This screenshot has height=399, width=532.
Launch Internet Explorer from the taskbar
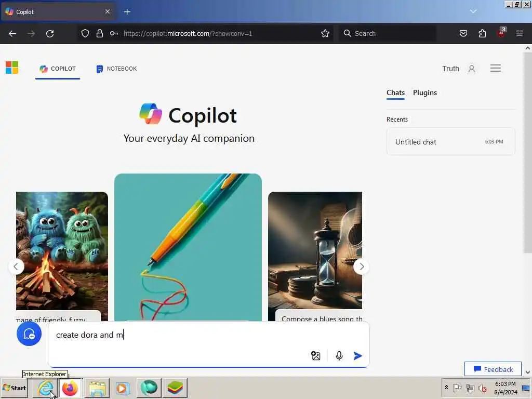pos(46,388)
